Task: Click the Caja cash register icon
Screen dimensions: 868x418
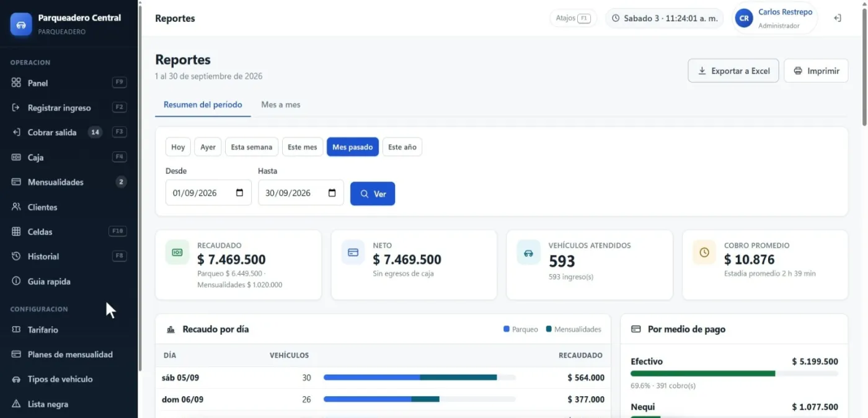Action: coord(16,157)
